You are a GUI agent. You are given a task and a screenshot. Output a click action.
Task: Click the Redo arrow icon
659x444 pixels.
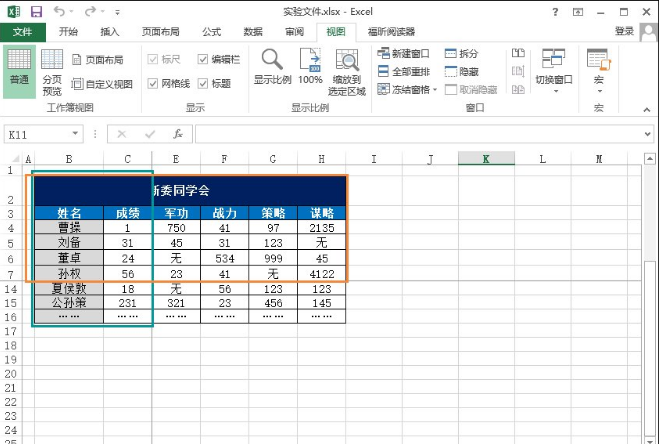90,11
